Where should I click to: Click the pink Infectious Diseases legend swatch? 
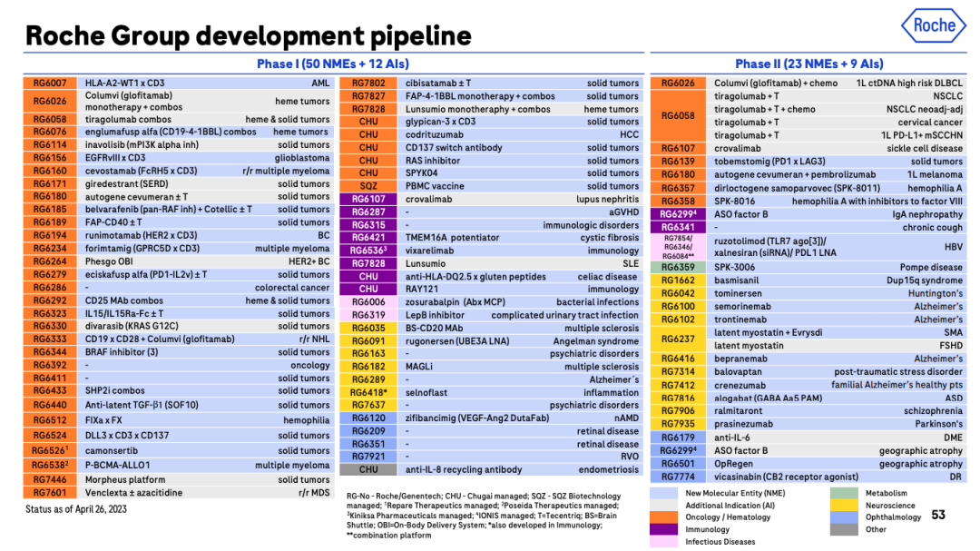pyautogui.click(x=663, y=542)
